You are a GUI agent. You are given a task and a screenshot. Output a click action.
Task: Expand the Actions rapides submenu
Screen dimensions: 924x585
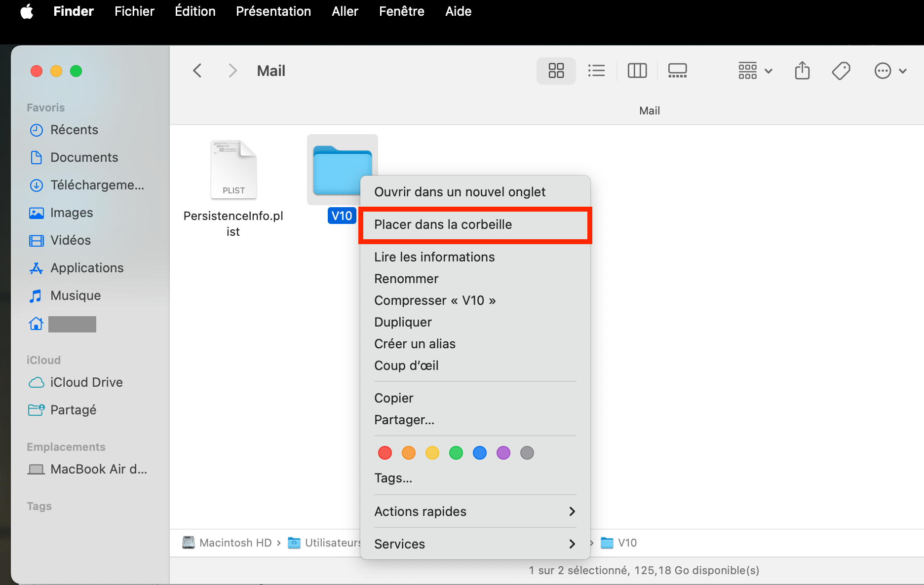pos(475,512)
